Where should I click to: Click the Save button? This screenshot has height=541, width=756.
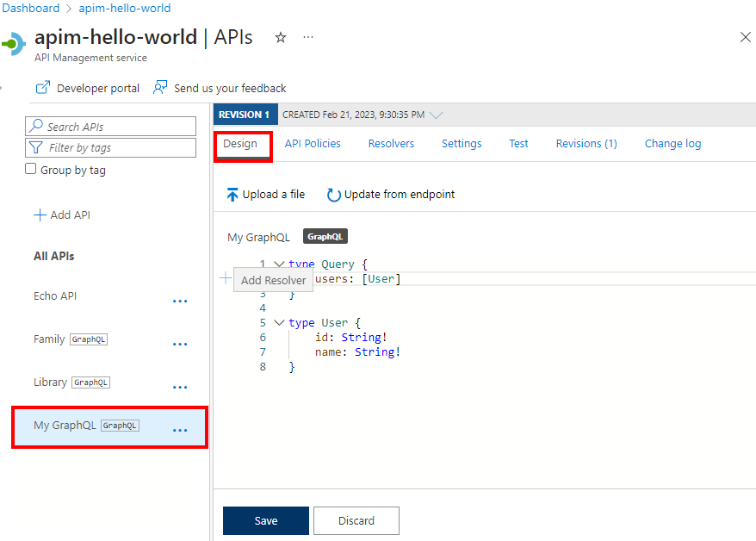(x=266, y=520)
